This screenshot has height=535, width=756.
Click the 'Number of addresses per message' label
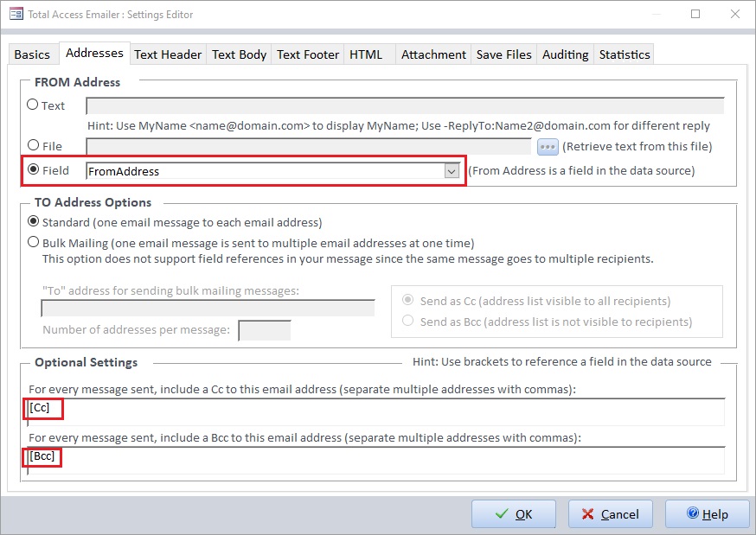click(137, 330)
